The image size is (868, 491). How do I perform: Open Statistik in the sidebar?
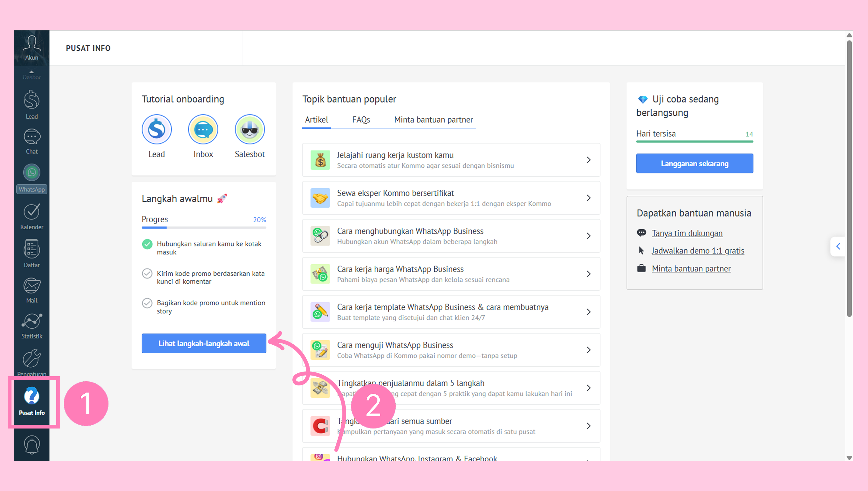point(32,326)
